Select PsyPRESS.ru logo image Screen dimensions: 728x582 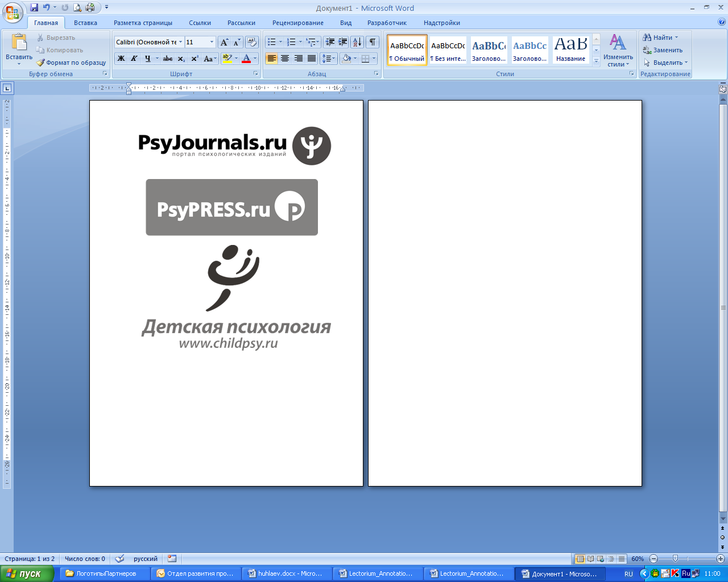coord(231,207)
